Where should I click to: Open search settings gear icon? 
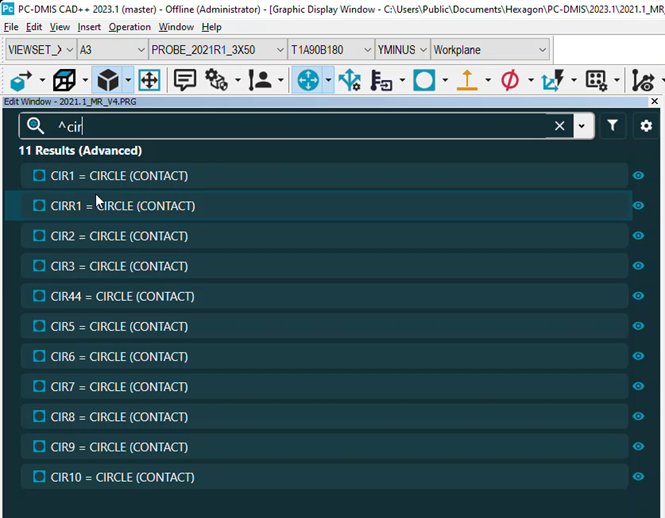646,126
